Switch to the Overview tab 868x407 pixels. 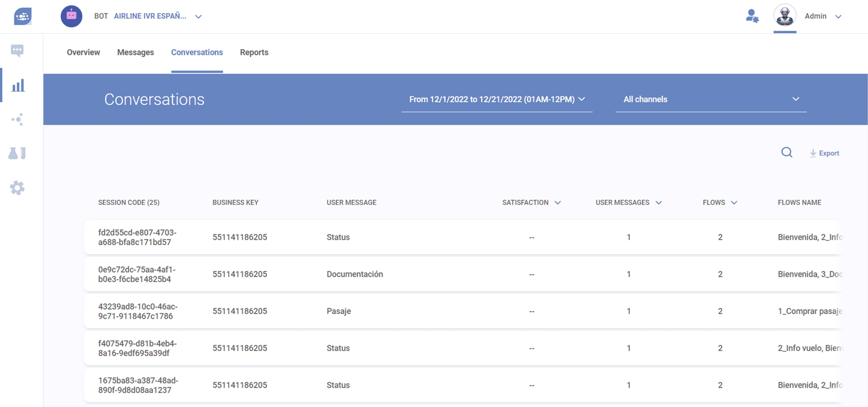83,53
